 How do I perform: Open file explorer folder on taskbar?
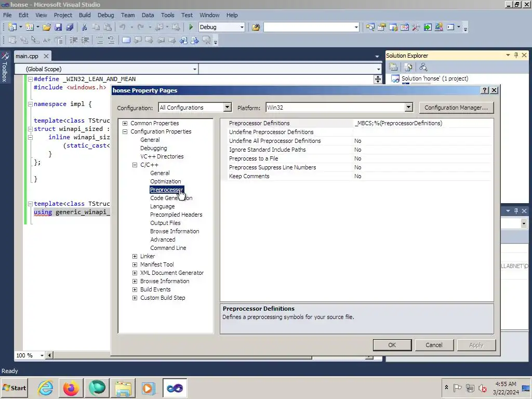click(x=123, y=388)
